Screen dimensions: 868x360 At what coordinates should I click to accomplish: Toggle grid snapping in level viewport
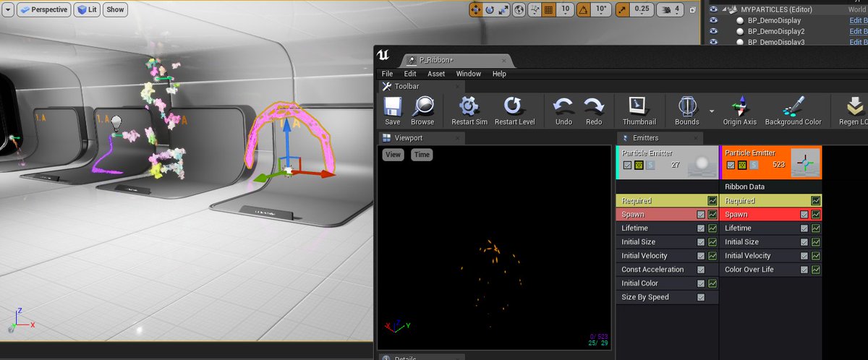(x=549, y=9)
